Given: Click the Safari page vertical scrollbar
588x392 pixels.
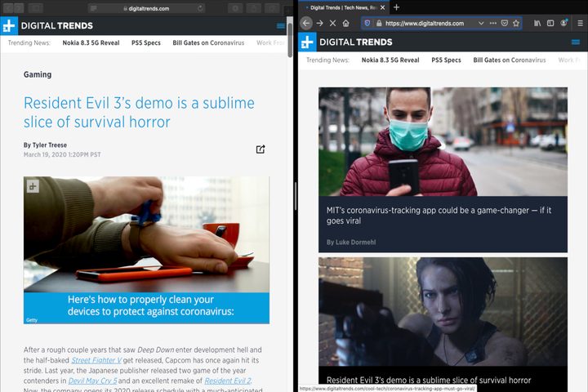Looking at the screenshot, I should [x=290, y=40].
